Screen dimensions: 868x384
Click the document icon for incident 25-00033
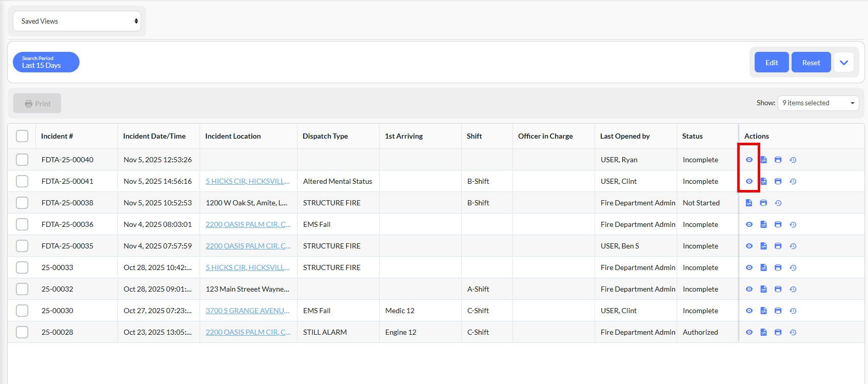(763, 267)
